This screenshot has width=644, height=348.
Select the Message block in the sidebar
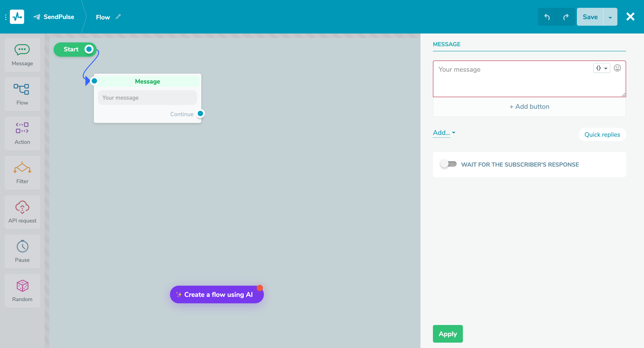(x=22, y=55)
